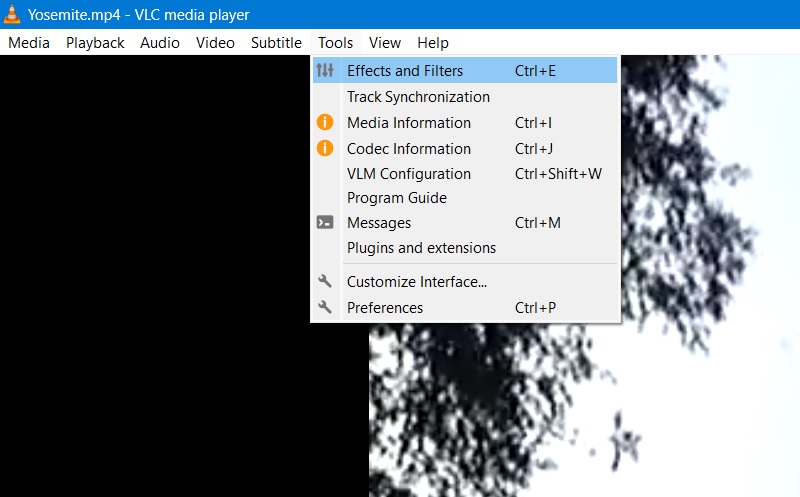Open the Subtitle menu
The height and width of the screenshot is (497, 800).
pos(277,43)
